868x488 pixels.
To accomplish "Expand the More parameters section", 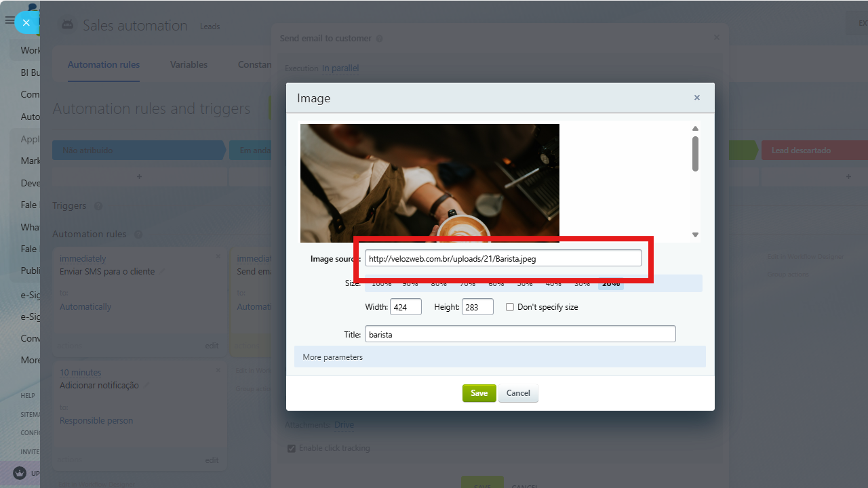I will 333,357.
